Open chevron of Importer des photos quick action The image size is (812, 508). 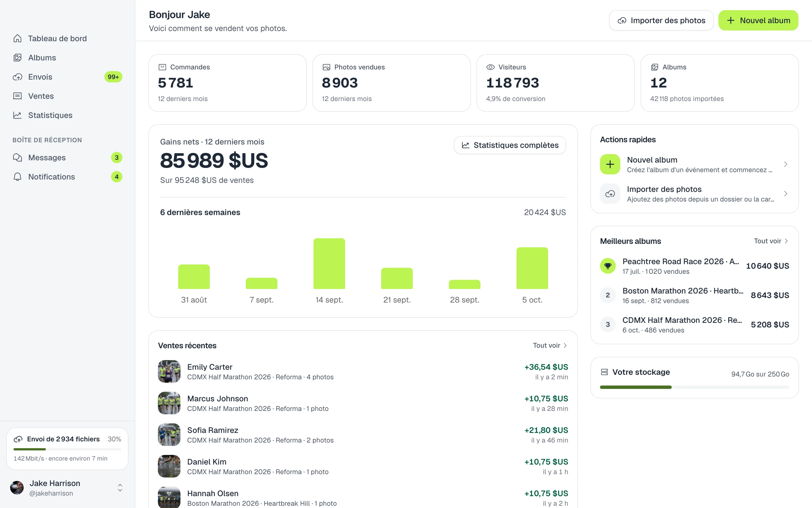(x=785, y=194)
